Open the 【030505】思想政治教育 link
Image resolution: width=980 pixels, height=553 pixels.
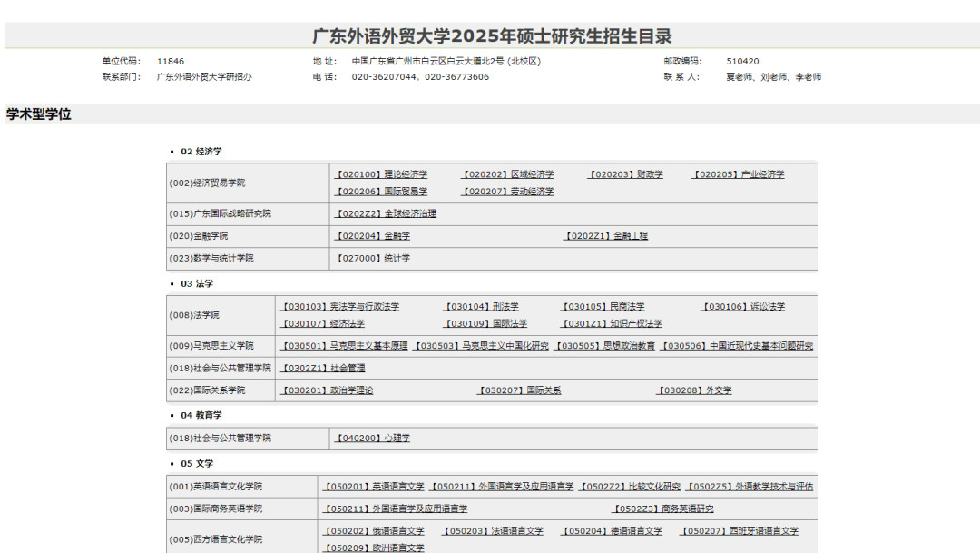(605, 346)
